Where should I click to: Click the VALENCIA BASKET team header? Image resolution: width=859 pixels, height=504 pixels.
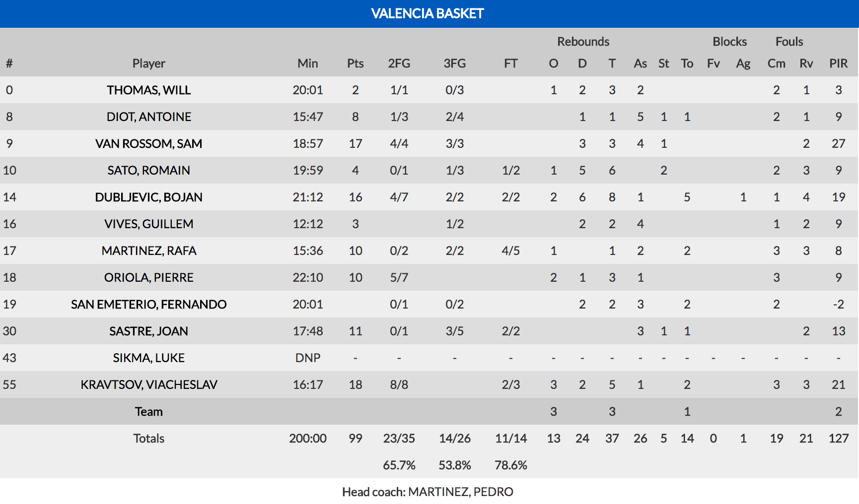[x=427, y=13]
